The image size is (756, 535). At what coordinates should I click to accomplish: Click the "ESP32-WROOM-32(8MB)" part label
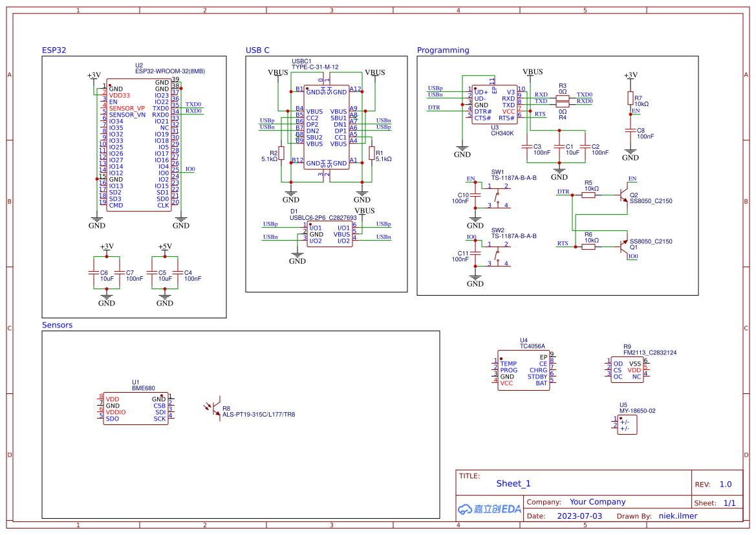(x=170, y=71)
